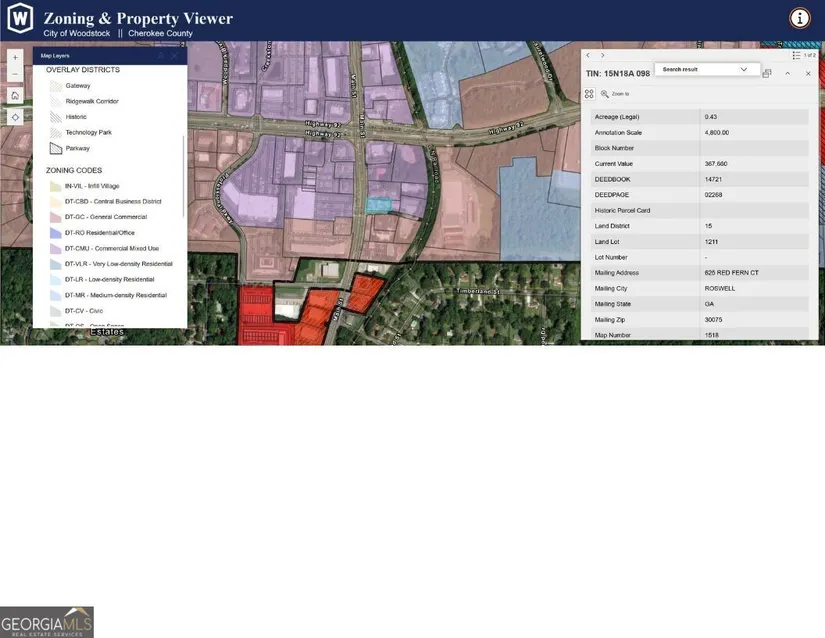Image resolution: width=825 pixels, height=638 pixels.
Task: Close the Map Layers panel
Action: (x=175, y=56)
